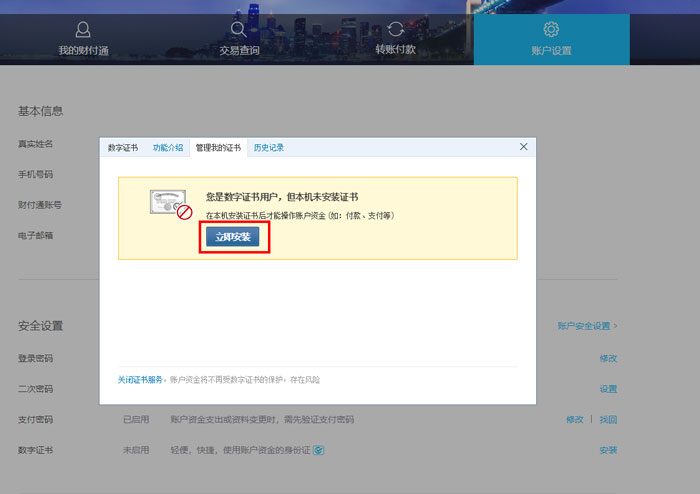
Task: Close the digital certificate dialog
Action: tap(523, 147)
